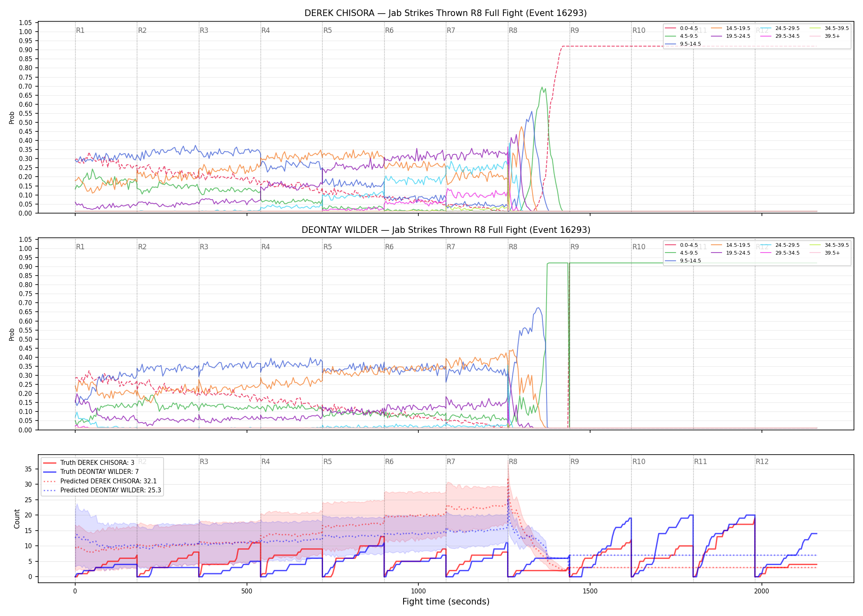Click the x-axis tick label '2000'
This screenshot has height=616, width=863.
[761, 591]
